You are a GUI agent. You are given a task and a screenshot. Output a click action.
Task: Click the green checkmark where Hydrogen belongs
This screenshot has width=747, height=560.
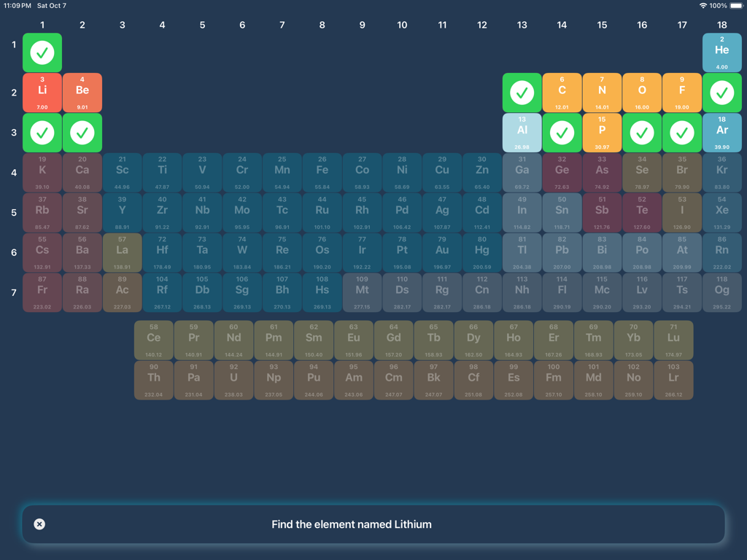pyautogui.click(x=42, y=52)
